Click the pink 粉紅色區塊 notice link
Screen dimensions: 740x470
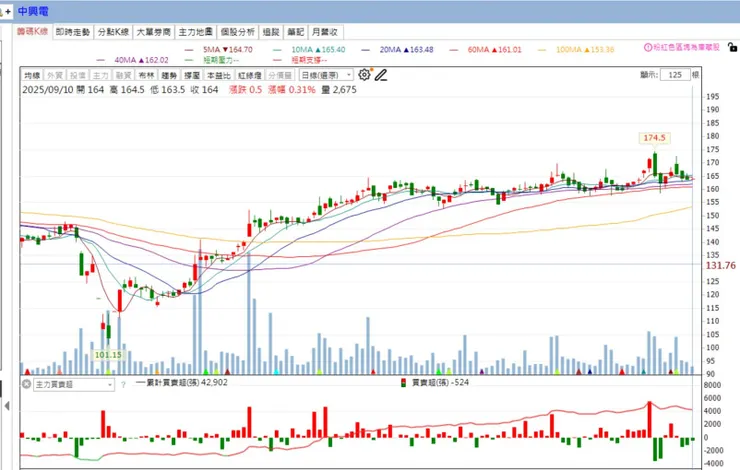point(686,47)
